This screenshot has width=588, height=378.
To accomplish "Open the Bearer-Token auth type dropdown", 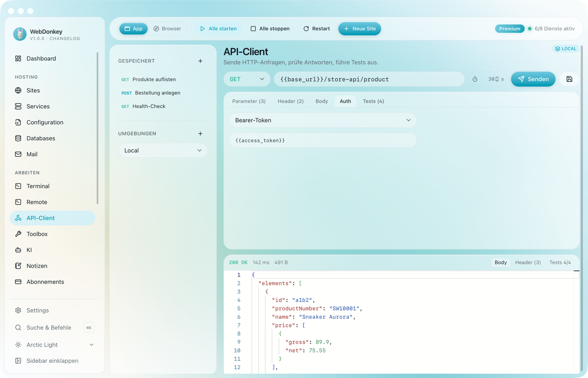I will click(x=323, y=120).
